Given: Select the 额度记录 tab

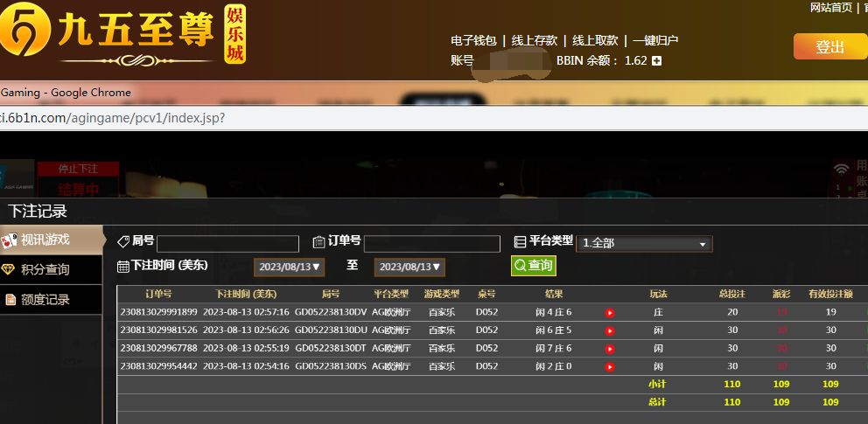Looking at the screenshot, I should click(51, 300).
